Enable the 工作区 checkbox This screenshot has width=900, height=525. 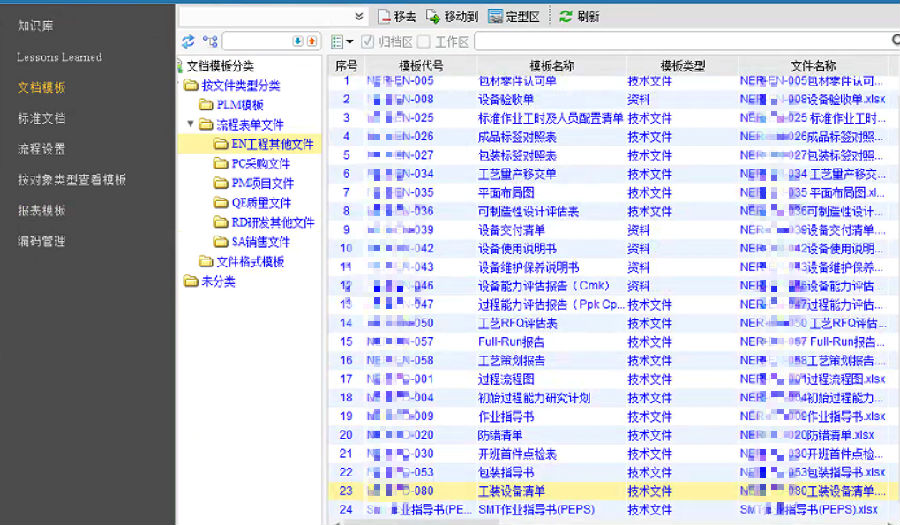pyautogui.click(x=424, y=42)
